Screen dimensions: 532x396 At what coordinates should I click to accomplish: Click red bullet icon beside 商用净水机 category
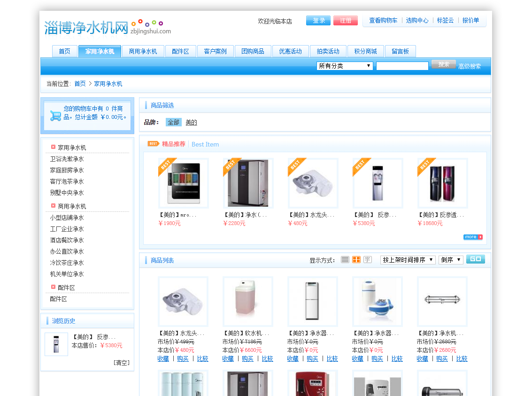(53, 206)
